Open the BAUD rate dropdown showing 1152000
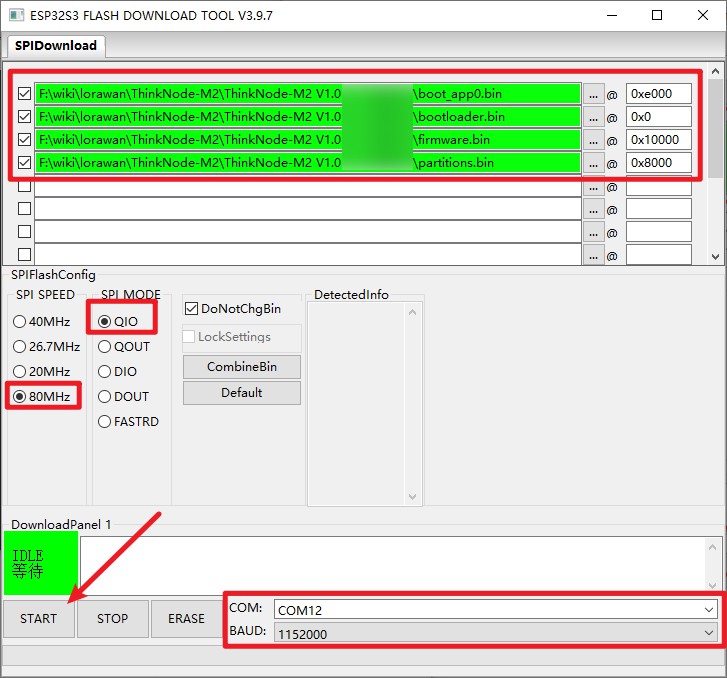Image resolution: width=727 pixels, height=678 pixels. [x=496, y=633]
